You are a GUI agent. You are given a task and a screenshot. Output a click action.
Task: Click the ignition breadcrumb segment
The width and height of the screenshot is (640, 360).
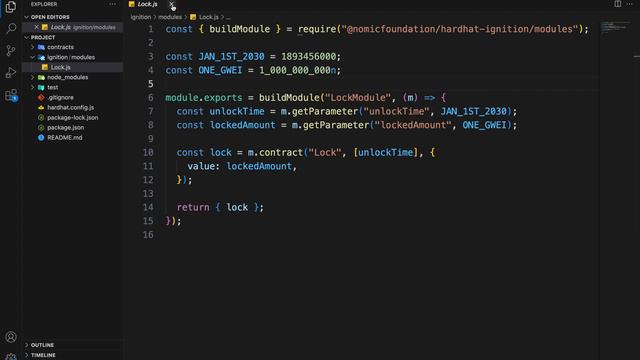pos(140,17)
